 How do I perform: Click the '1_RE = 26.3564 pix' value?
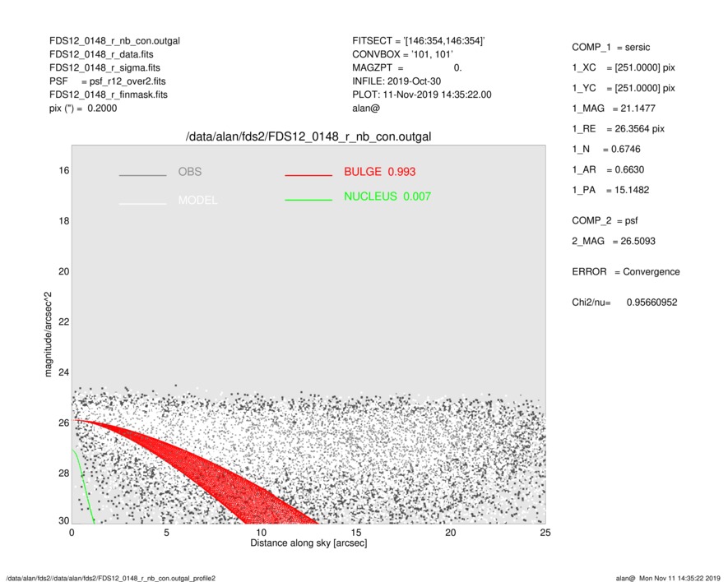619,129
